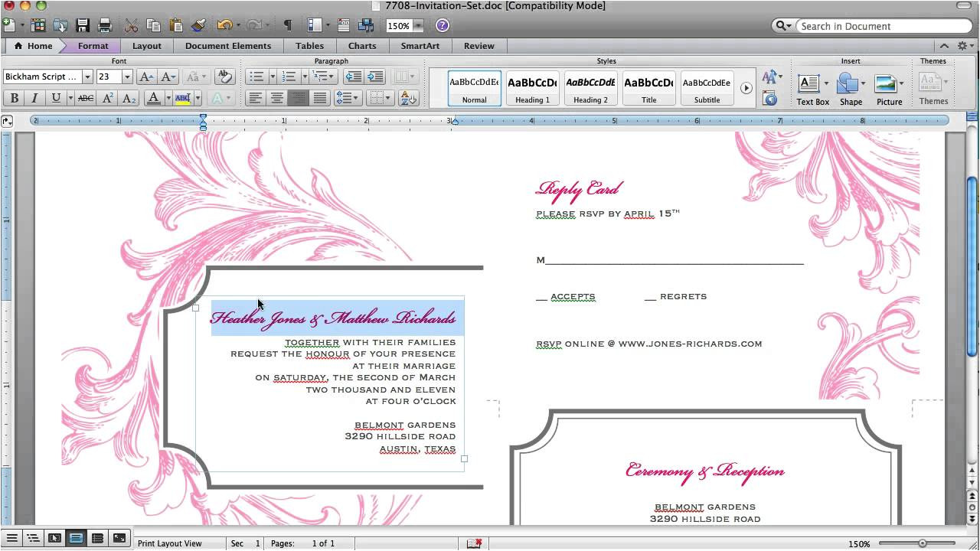Viewport: 980px width, 551px height.
Task: Click the Clear Formatting eraser icon
Action: (x=224, y=77)
